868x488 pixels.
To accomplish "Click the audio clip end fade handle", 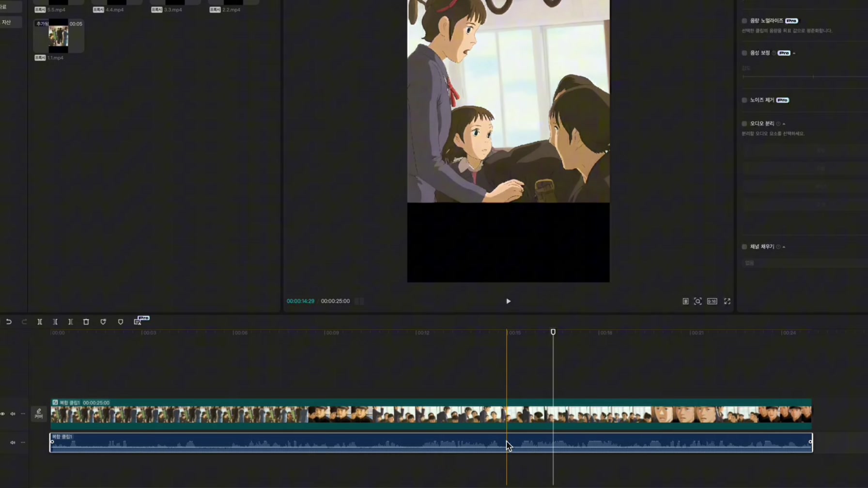I will 810,441.
